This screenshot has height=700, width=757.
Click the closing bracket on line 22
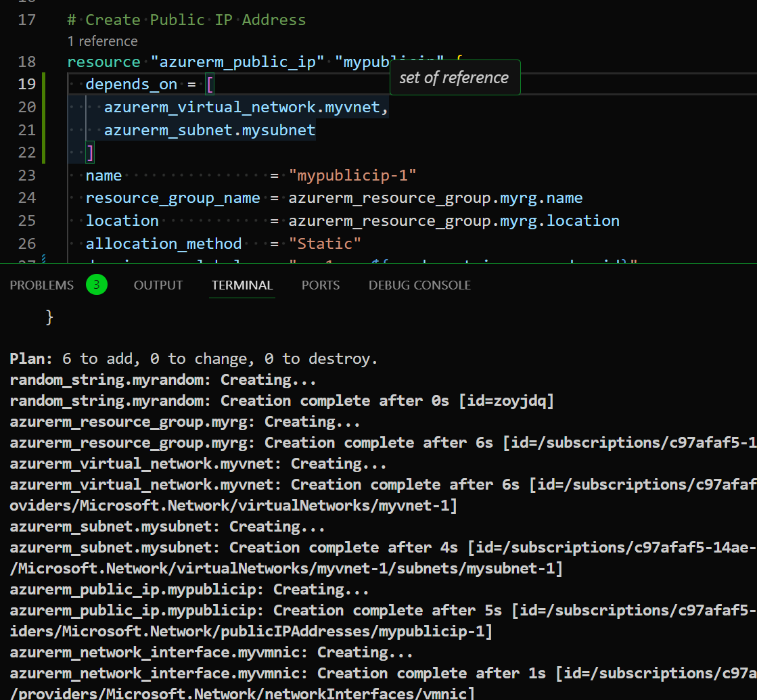90,153
